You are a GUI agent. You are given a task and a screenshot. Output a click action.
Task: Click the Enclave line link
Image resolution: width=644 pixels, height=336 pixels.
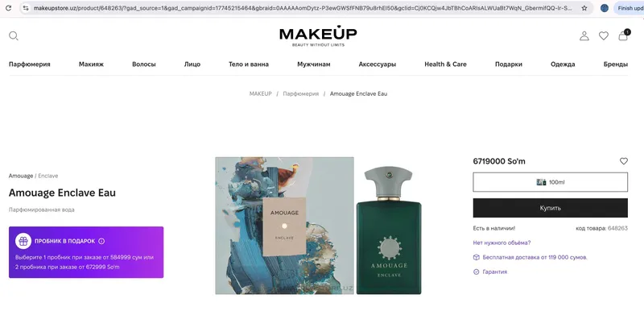tap(48, 176)
